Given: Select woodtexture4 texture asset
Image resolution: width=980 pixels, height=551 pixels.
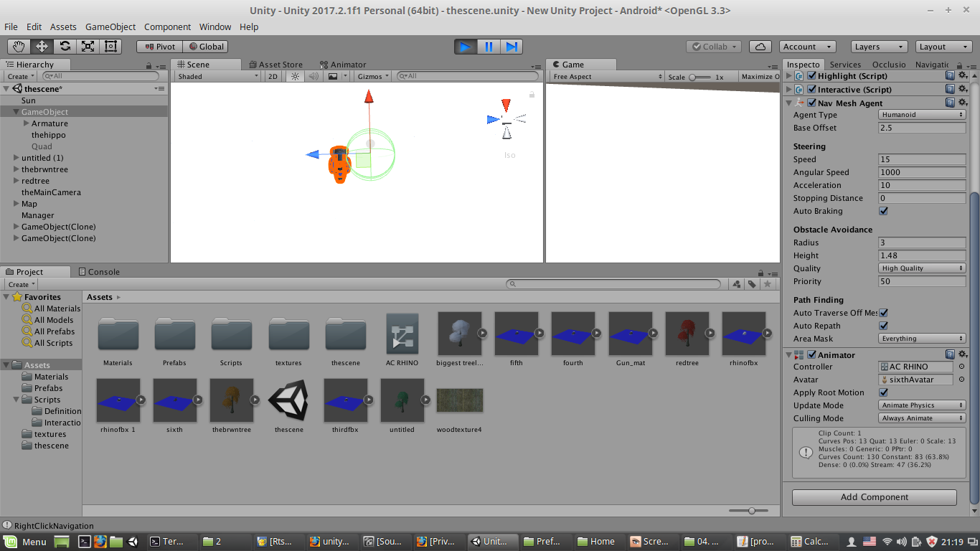Looking at the screenshot, I should [x=459, y=406].
